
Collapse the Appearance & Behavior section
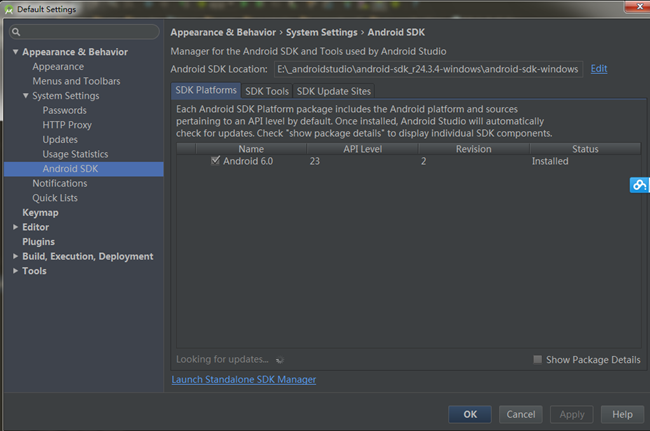coord(15,52)
